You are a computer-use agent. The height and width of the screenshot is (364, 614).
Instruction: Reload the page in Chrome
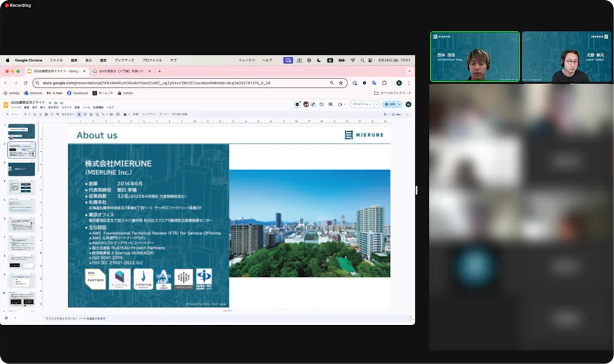(25, 83)
